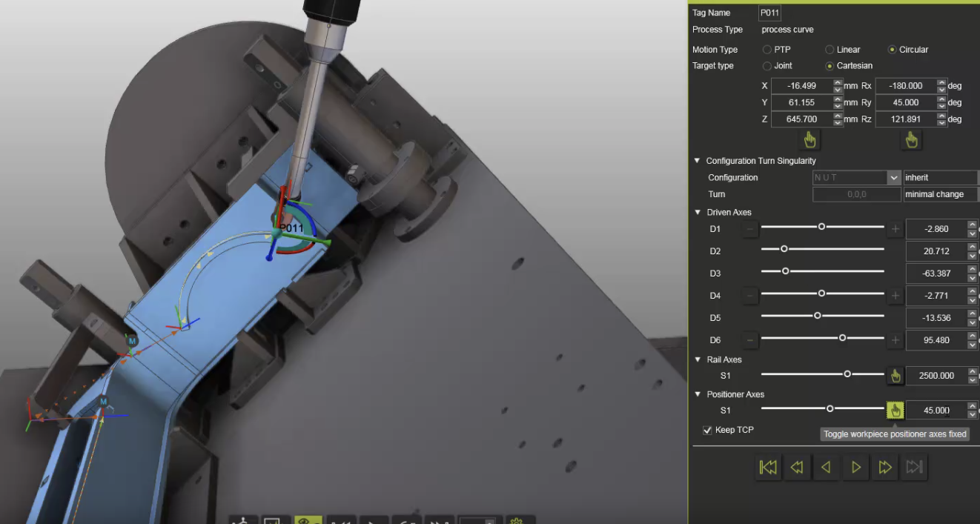This screenshot has height=524, width=980.
Task: Uncheck the Keep TCP checkbox
Action: (x=706, y=430)
